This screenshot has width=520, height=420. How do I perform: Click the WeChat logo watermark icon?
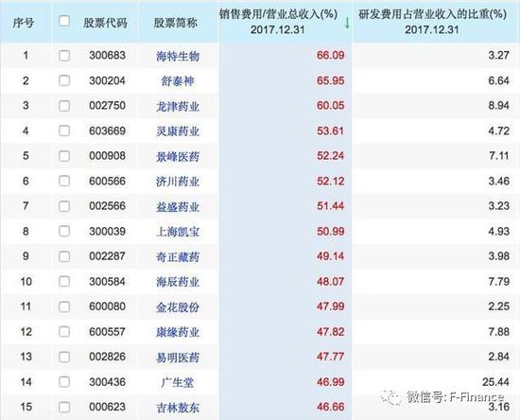pyautogui.click(x=391, y=397)
